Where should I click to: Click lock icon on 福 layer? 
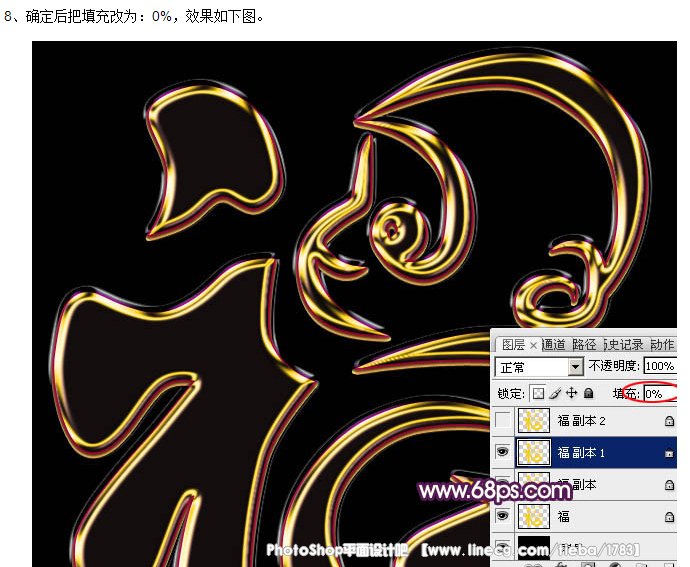click(669, 517)
